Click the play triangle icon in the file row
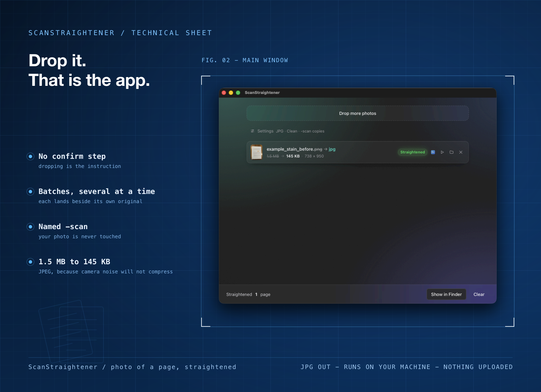 click(442, 152)
